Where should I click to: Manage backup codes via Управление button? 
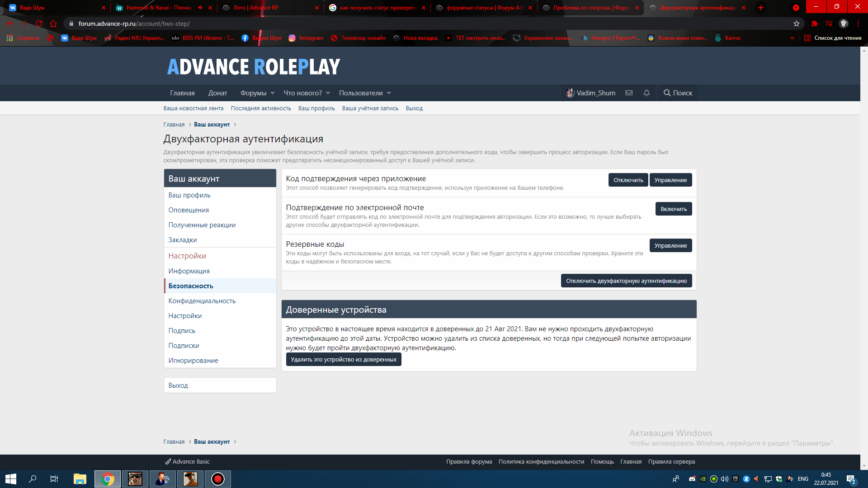[670, 245]
